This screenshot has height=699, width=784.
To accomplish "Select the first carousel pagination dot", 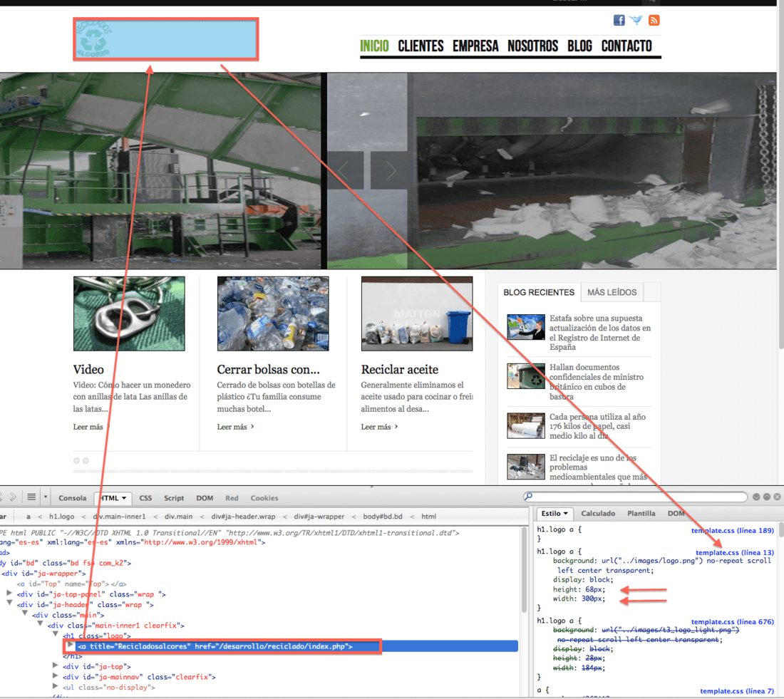I will pyautogui.click(x=76, y=460).
